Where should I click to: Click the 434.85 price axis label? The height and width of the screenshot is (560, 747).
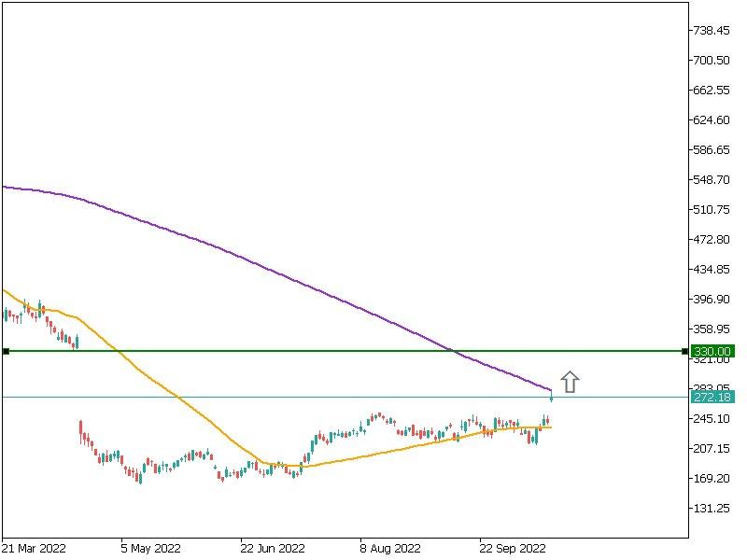pyautogui.click(x=712, y=270)
